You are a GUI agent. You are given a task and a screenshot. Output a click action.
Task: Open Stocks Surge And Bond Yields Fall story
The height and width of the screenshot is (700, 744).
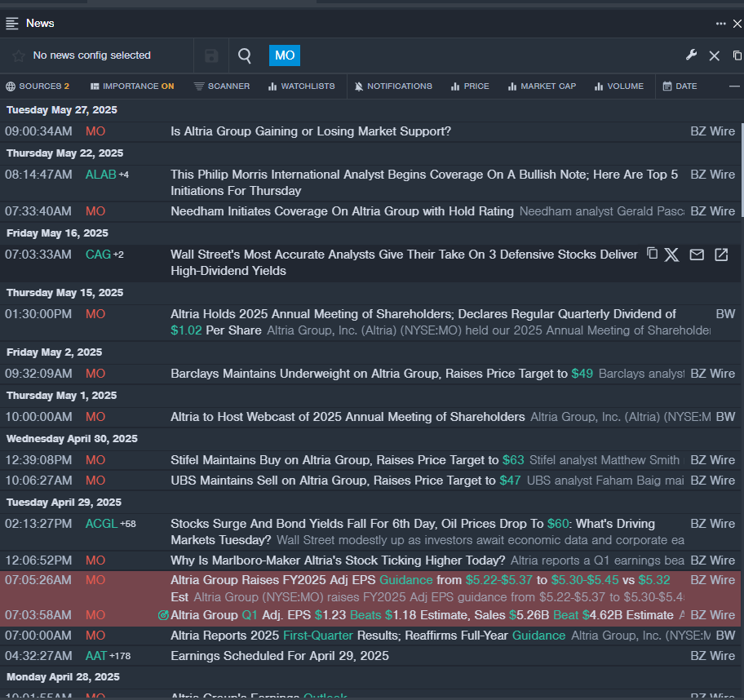click(413, 531)
